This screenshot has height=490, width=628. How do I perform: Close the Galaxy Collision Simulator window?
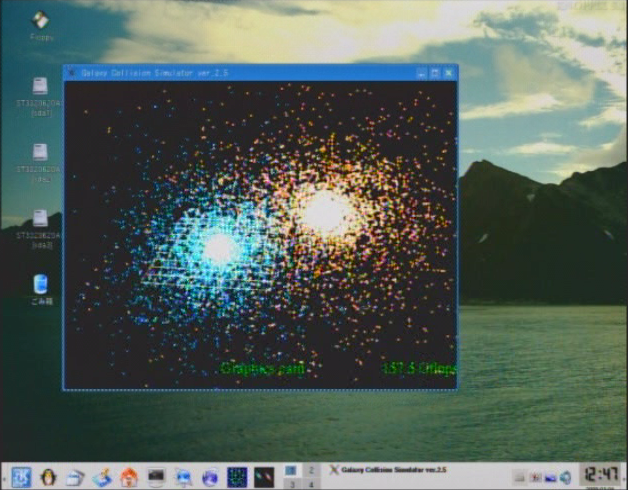449,73
